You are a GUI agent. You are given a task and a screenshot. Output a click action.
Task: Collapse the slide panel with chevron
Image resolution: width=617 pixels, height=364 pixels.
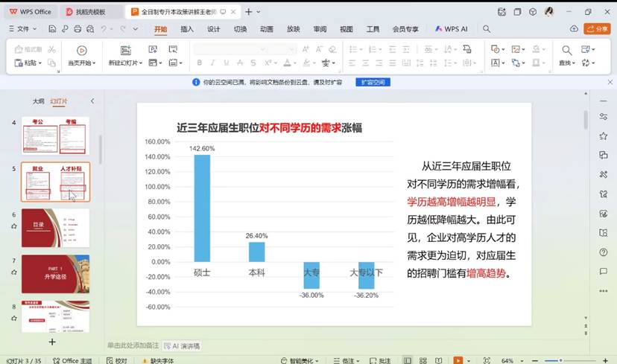[92, 101]
